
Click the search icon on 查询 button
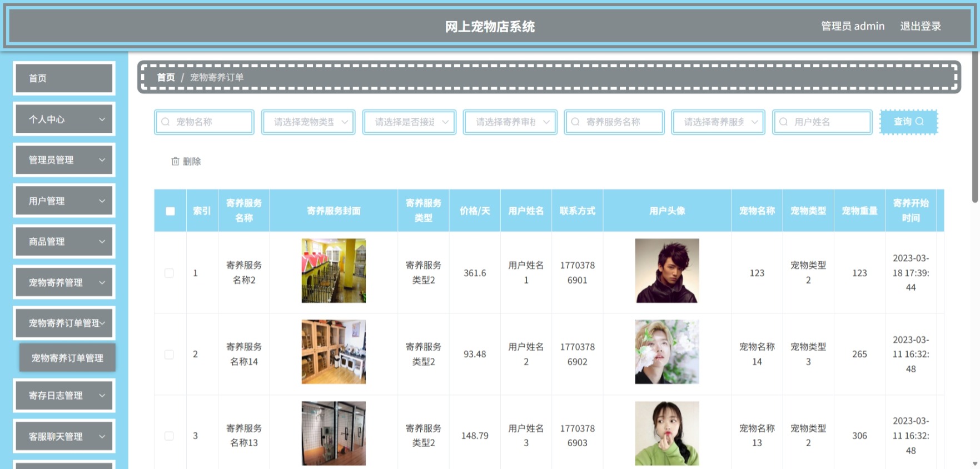919,121
